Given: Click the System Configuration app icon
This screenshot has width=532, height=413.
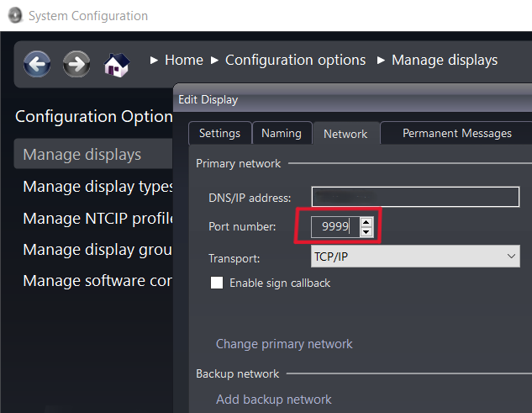Looking at the screenshot, I should pyautogui.click(x=14, y=16).
